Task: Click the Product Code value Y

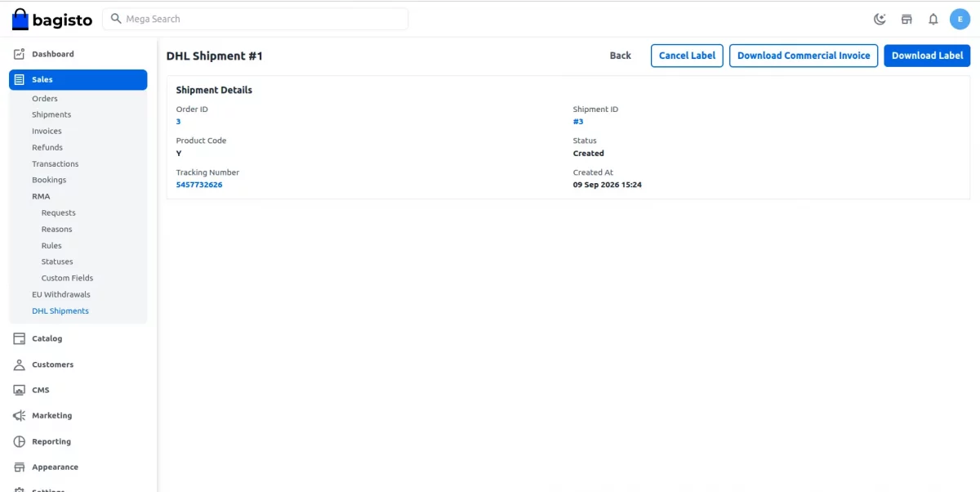Action: 179,154
